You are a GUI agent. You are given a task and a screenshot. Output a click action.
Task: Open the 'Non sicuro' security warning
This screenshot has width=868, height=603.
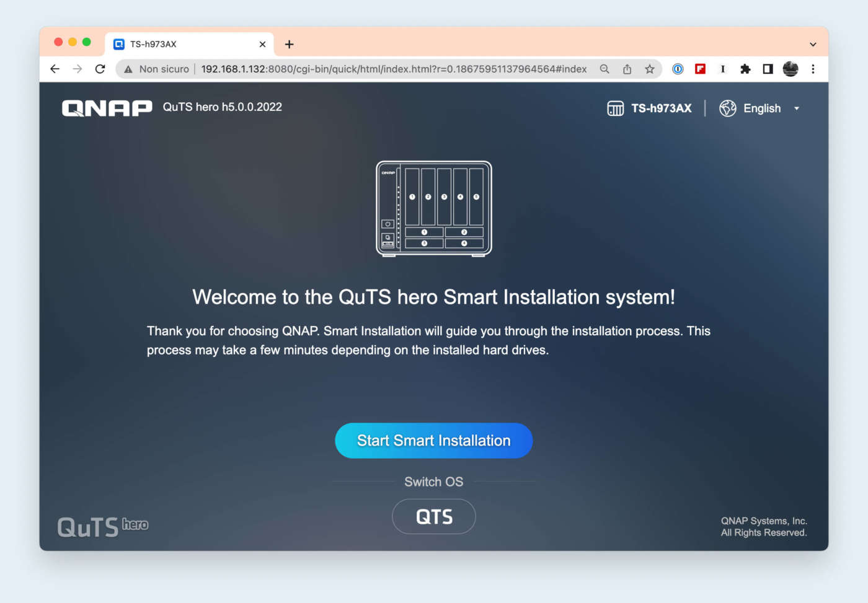(x=156, y=69)
